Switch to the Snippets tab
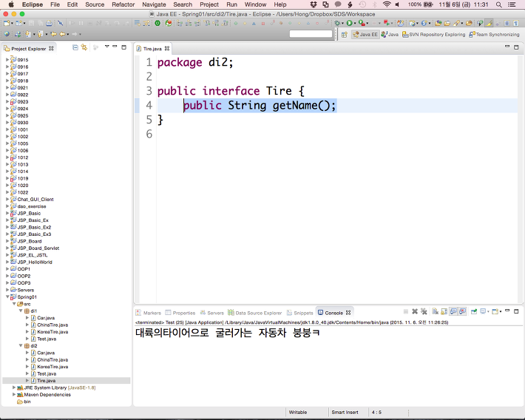 coord(299,313)
